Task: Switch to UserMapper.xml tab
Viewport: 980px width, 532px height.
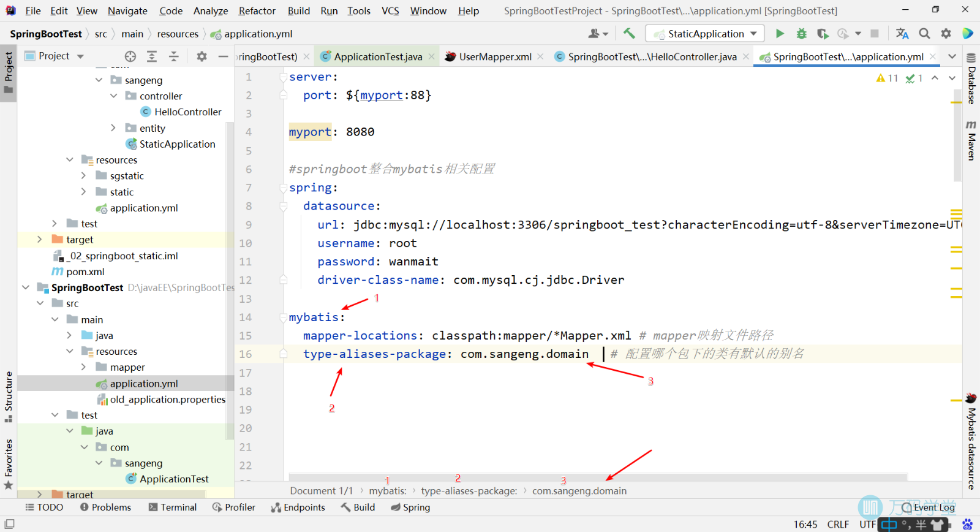Action: pos(495,56)
